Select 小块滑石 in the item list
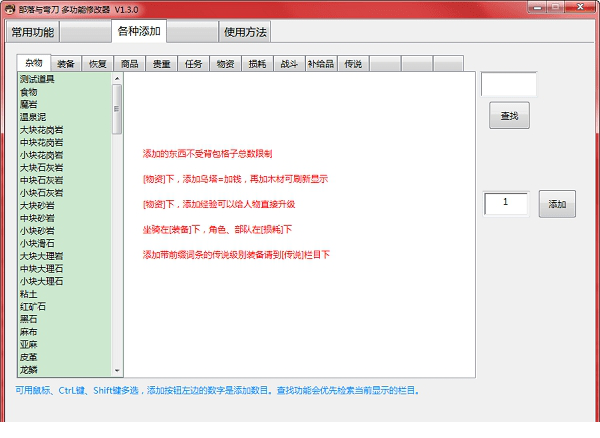Screen dimensions: 600x438 (x=65, y=243)
